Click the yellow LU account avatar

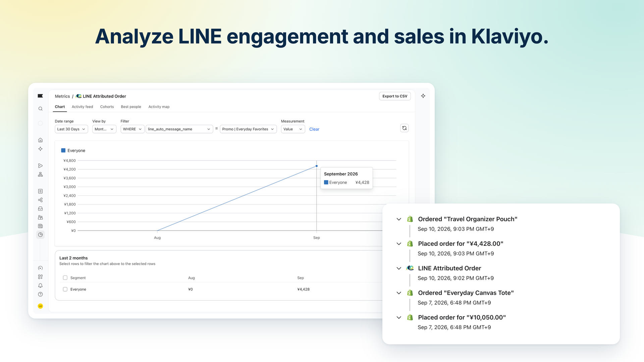(40, 306)
